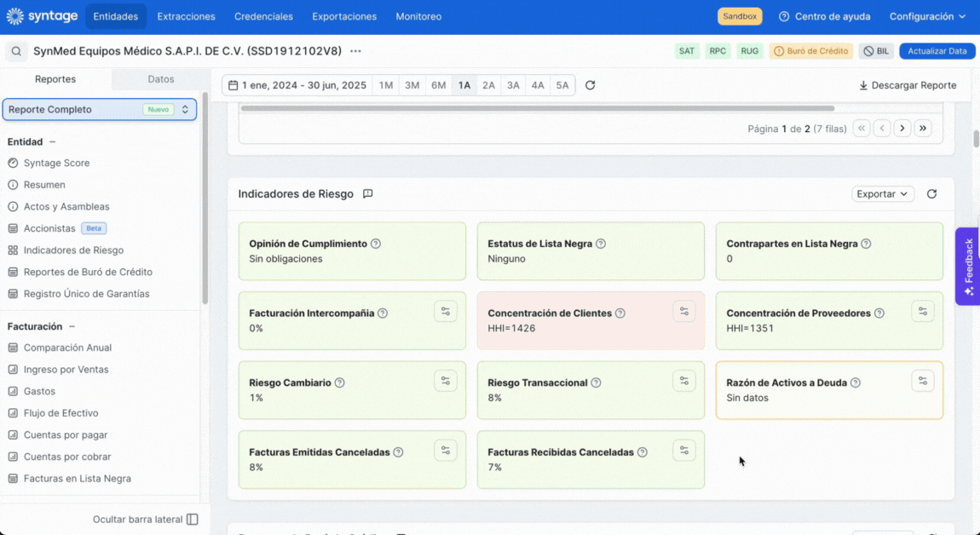Viewport: 980px width, 535px height.
Task: Open the date range picker
Action: (297, 85)
